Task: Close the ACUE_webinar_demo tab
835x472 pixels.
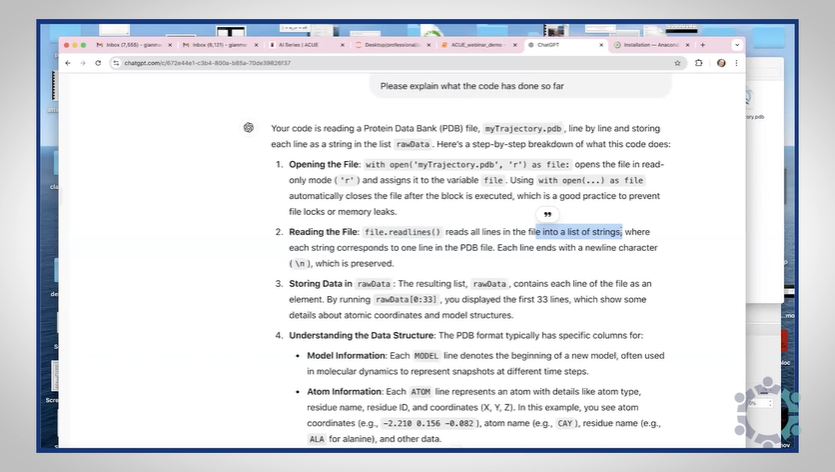Action: coord(515,45)
